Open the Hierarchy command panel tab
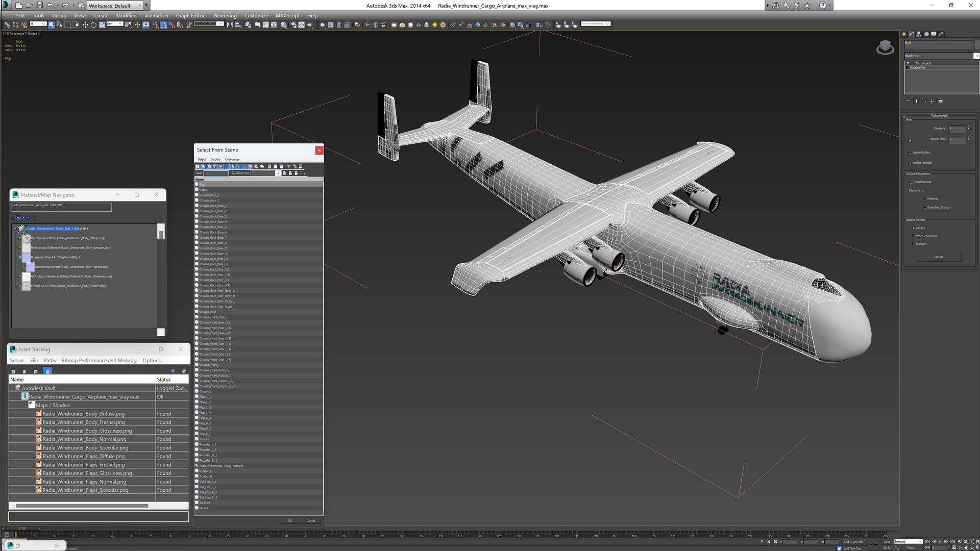This screenshot has height=551, width=980. click(919, 34)
